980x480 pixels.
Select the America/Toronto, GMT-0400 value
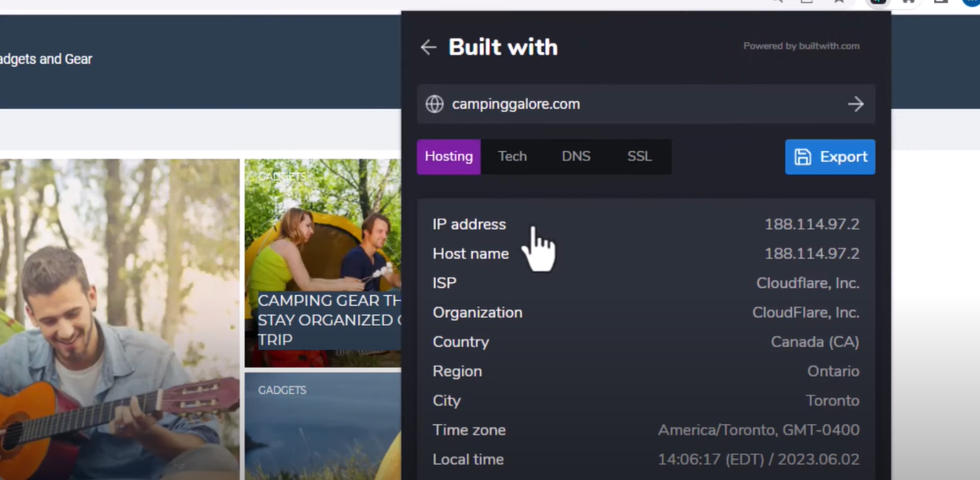click(758, 430)
